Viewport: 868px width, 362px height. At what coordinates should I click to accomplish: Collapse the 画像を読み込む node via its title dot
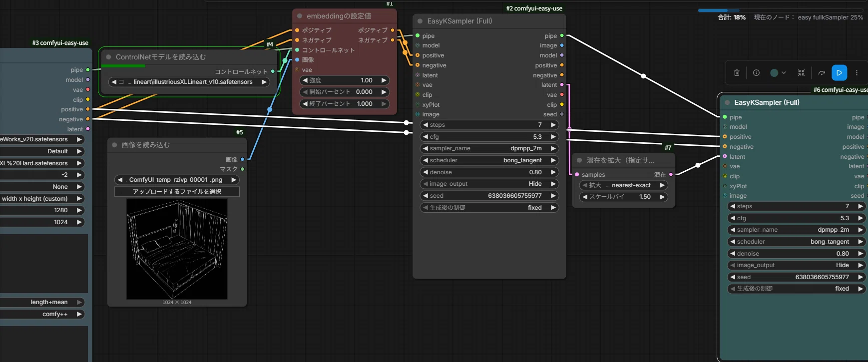click(x=114, y=145)
